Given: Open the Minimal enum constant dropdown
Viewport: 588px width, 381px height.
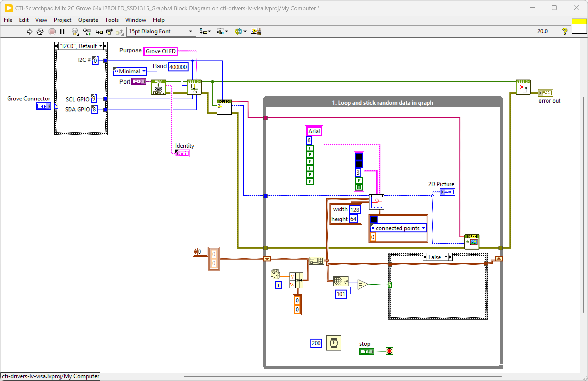Looking at the screenshot, I should [144, 71].
